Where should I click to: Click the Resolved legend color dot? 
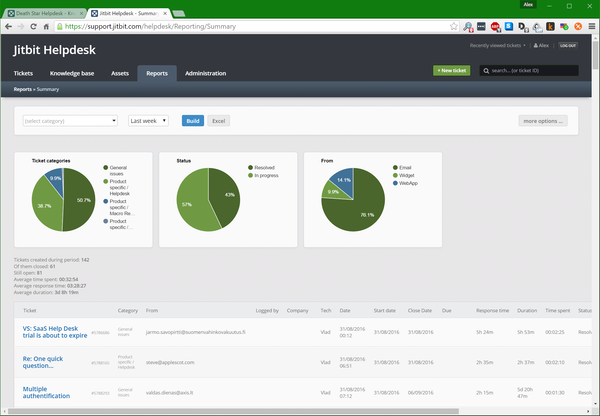pyautogui.click(x=250, y=168)
